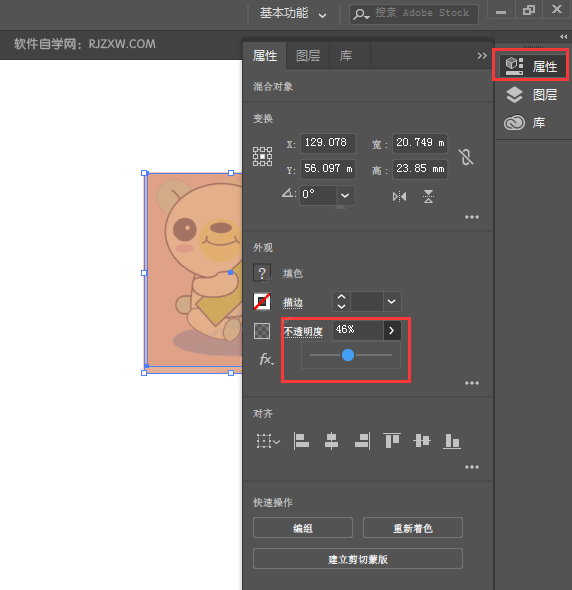The image size is (572, 590).
Task: Open 图层 layers panel from the dock
Action: 531,94
